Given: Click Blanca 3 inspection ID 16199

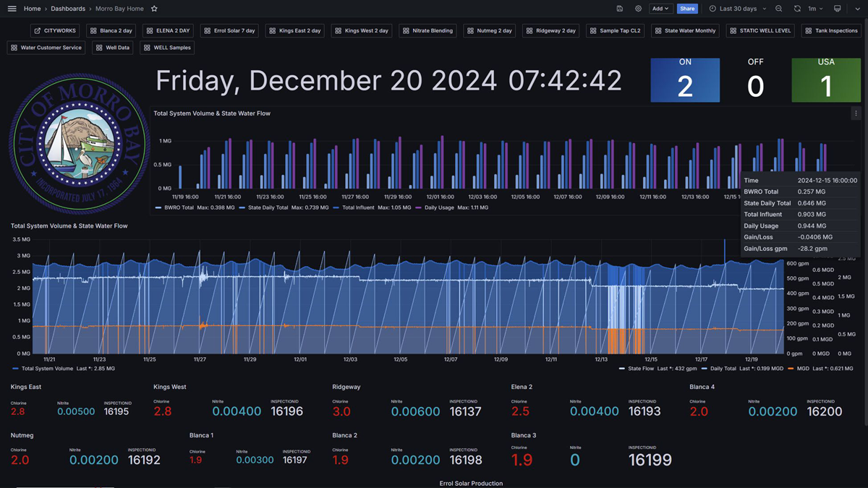Looking at the screenshot, I should coord(650,459).
